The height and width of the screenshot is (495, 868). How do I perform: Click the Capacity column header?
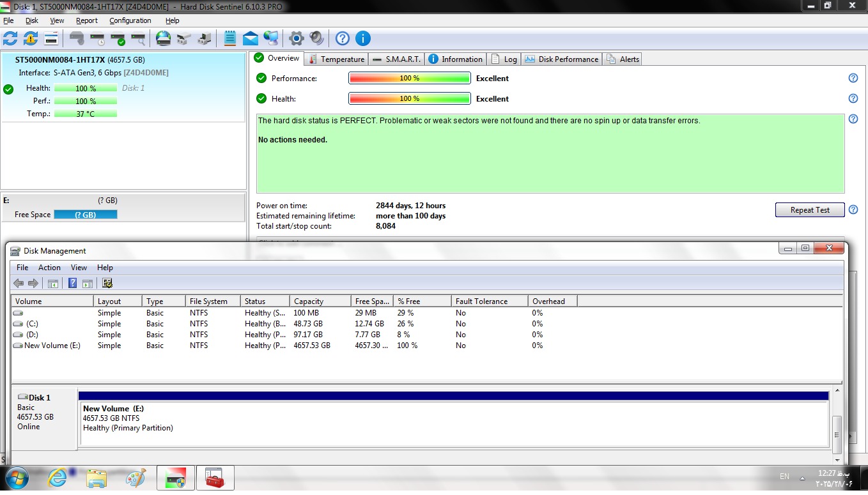click(x=320, y=301)
